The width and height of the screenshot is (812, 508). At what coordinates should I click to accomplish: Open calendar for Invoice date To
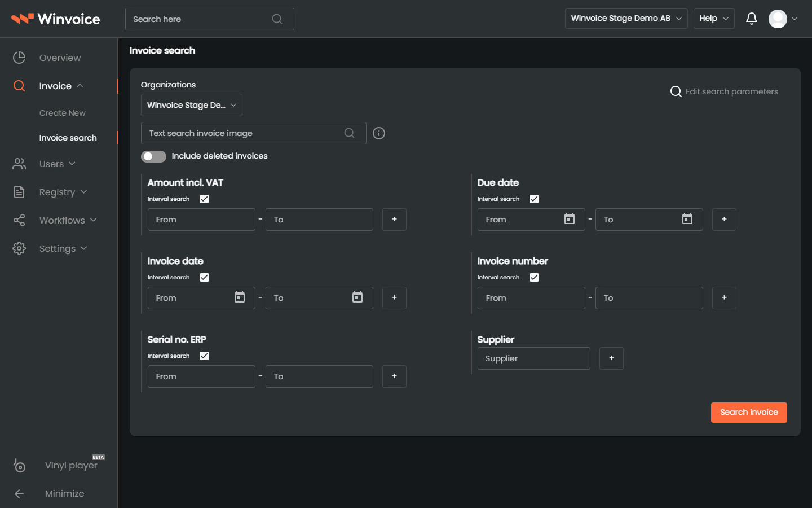(358, 297)
